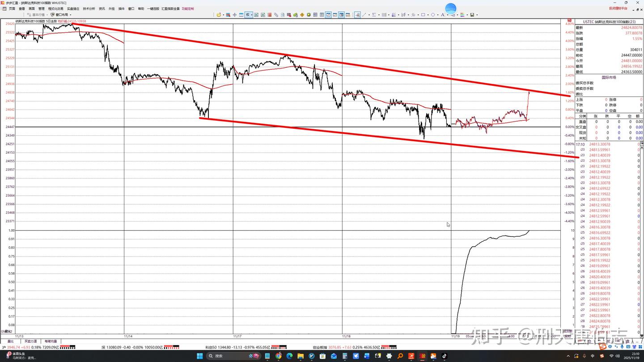The width and height of the screenshot is (644, 362).
Task: Click the open folder toolbar icon
Action: [219, 15]
